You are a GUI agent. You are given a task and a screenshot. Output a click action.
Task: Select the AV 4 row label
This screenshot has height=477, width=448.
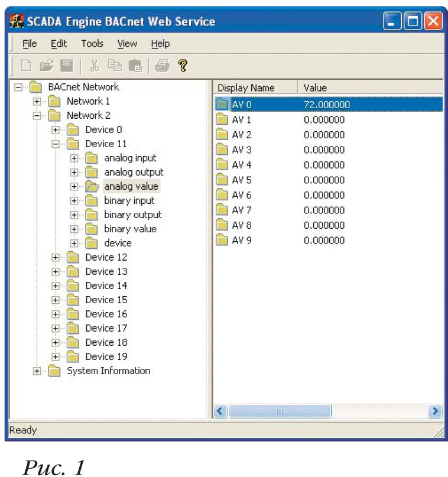242,165
